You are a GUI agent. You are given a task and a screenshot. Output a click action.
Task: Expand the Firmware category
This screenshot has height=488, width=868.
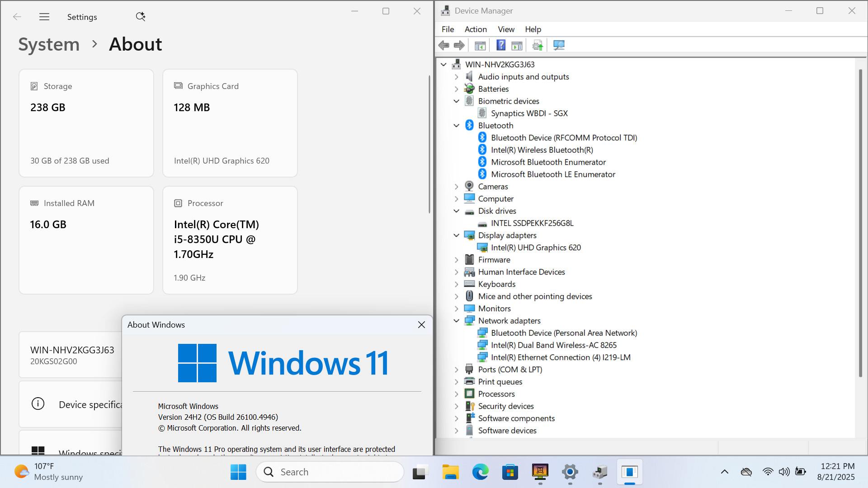coord(457,260)
